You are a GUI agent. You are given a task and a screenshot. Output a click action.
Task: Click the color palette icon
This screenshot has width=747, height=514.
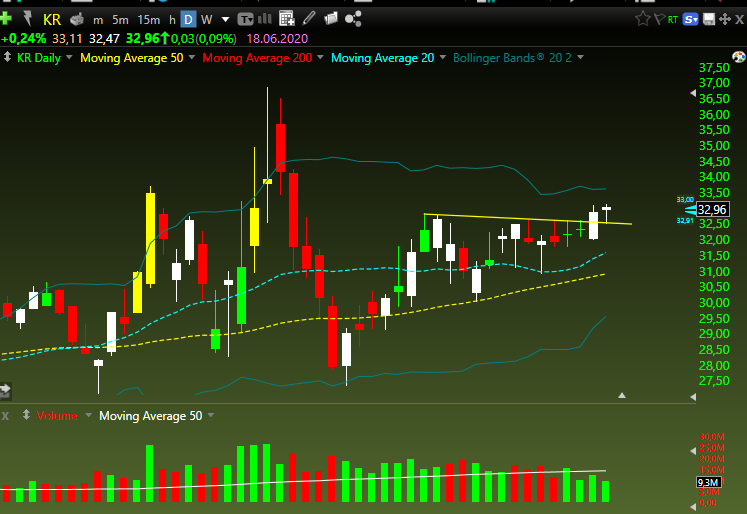coord(738,57)
